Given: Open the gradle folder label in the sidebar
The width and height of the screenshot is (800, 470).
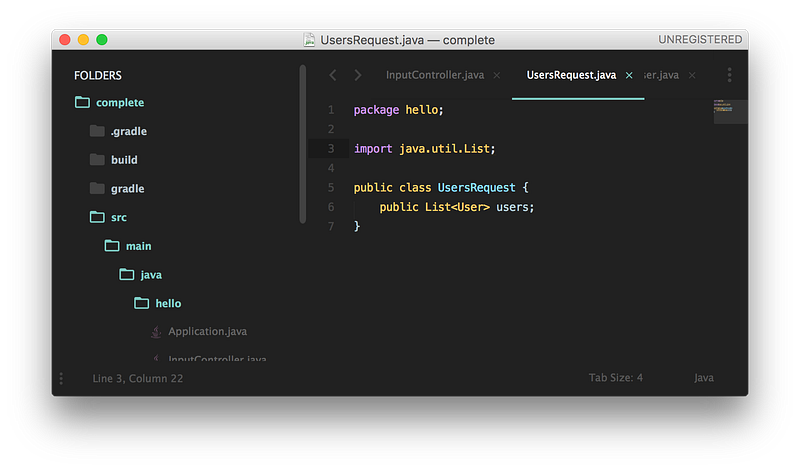Looking at the screenshot, I should click(x=128, y=189).
